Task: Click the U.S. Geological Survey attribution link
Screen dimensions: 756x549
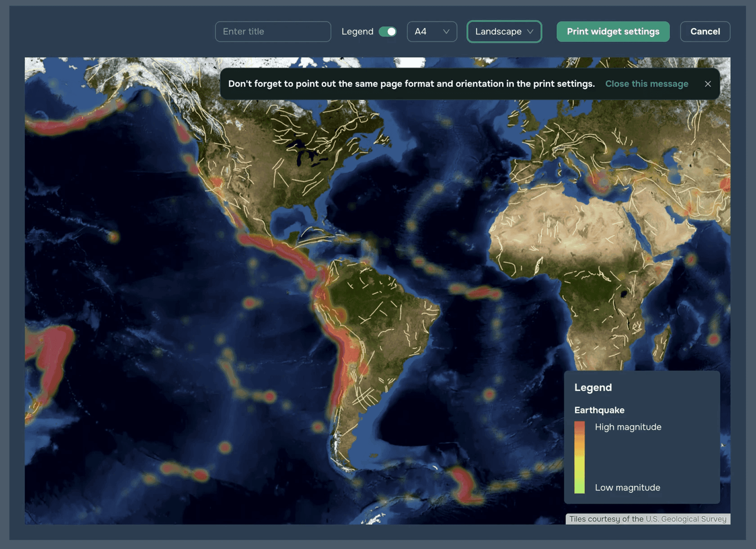Action: [686, 519]
